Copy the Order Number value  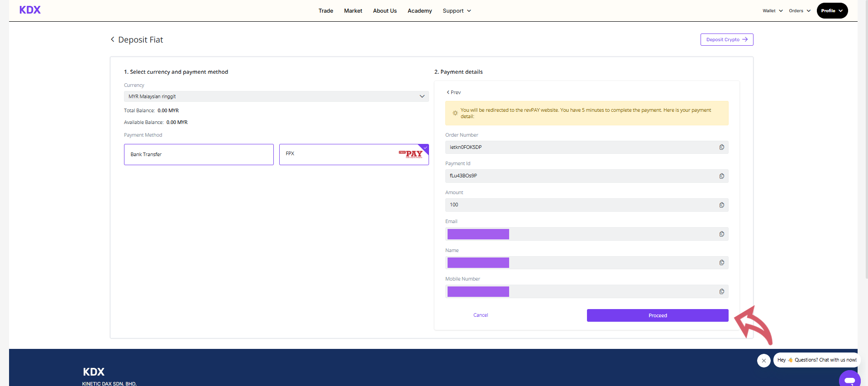pyautogui.click(x=722, y=147)
